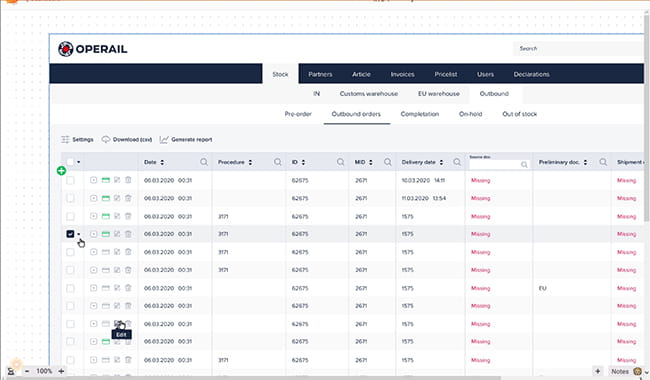650x380 pixels.
Task: Open the On-hold tab
Action: (x=471, y=114)
